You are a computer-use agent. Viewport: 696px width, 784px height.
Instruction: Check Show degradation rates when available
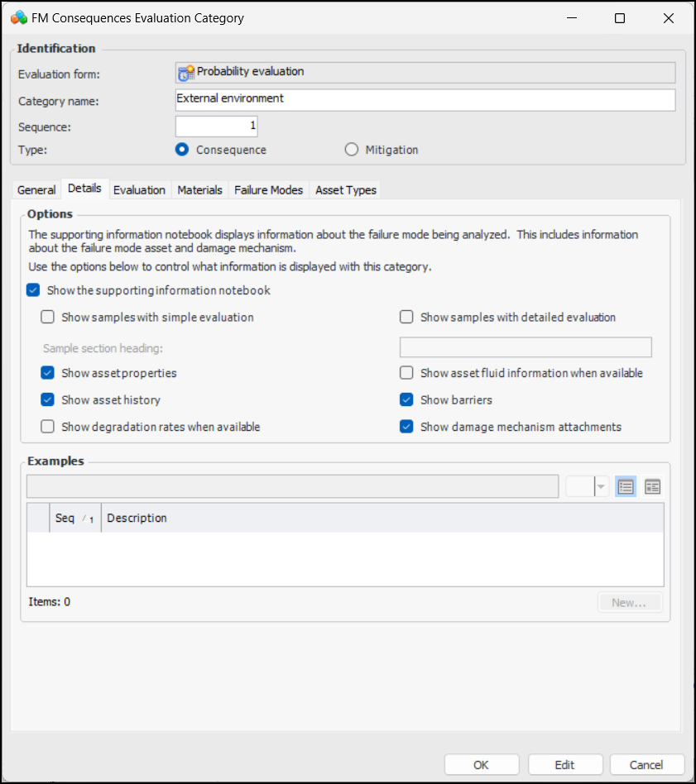pyautogui.click(x=48, y=427)
